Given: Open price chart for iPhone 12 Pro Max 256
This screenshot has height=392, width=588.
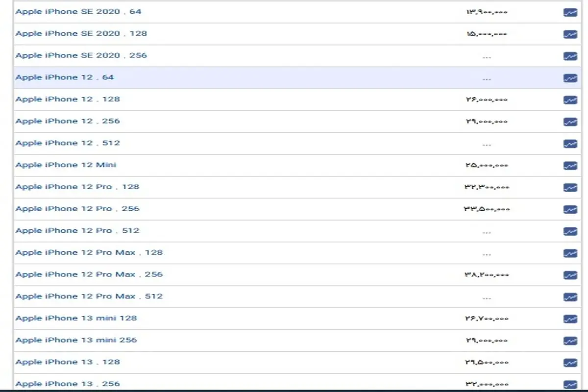Looking at the screenshot, I should 570,275.
